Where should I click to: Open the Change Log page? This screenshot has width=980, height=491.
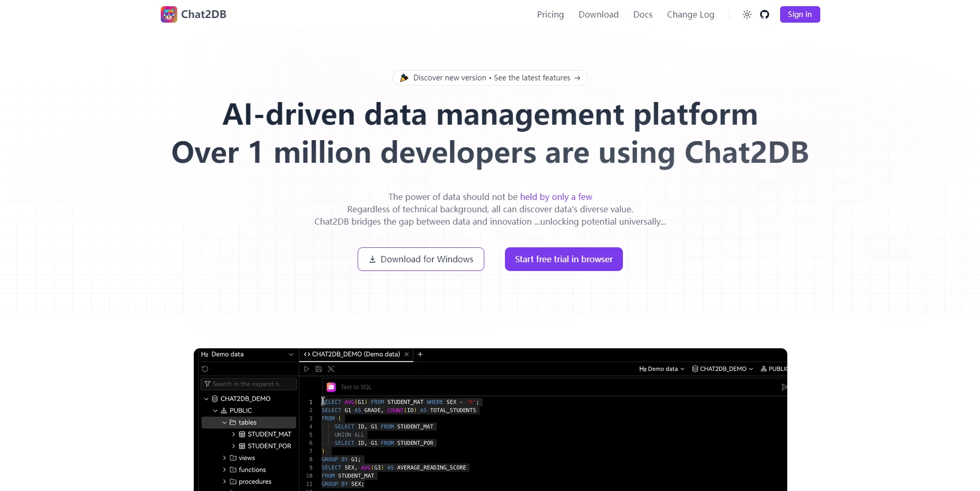click(x=690, y=14)
